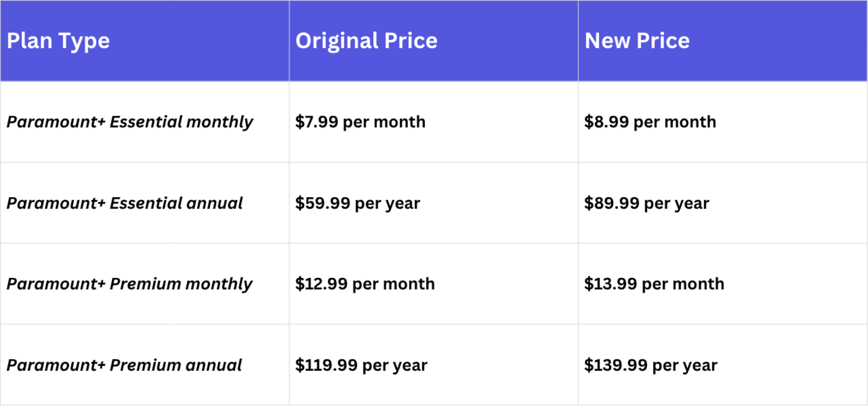Image resolution: width=868 pixels, height=406 pixels.
Task: Click the word Original in the header
Action: tap(337, 41)
